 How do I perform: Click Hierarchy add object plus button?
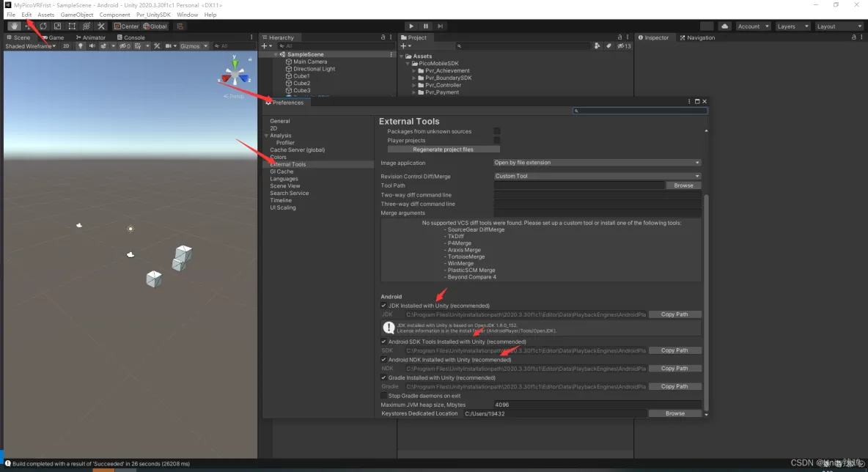266,46
